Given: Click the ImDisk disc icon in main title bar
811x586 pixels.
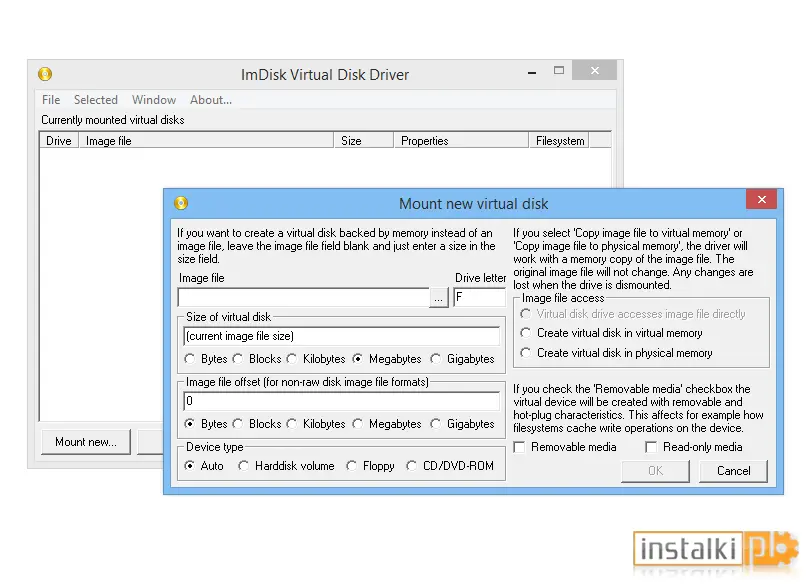Looking at the screenshot, I should tap(45, 74).
